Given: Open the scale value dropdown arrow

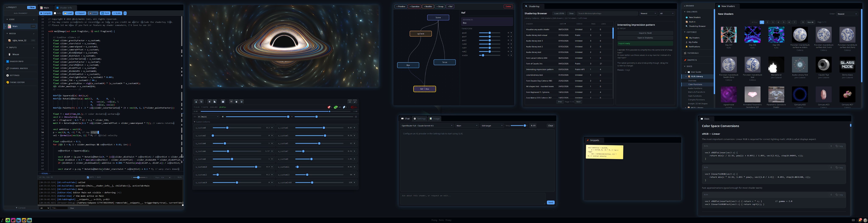Looking at the screenshot, I should 511,55.
